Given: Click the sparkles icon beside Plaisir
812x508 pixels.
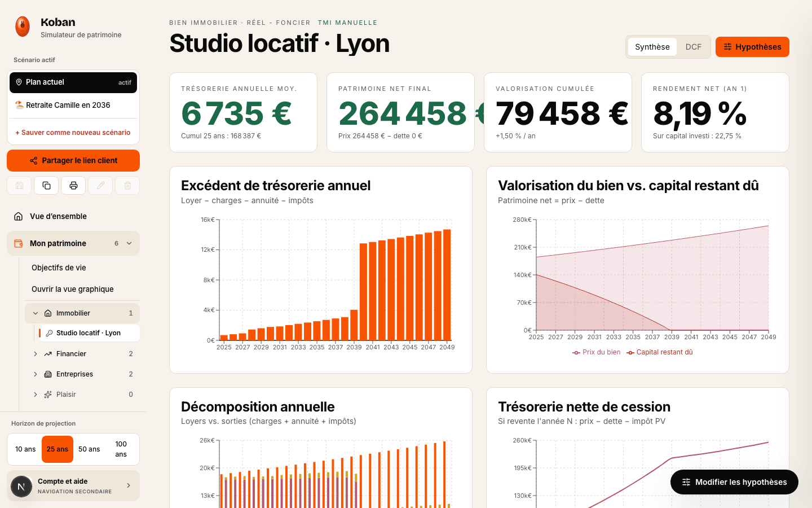Looking at the screenshot, I should 48,395.
